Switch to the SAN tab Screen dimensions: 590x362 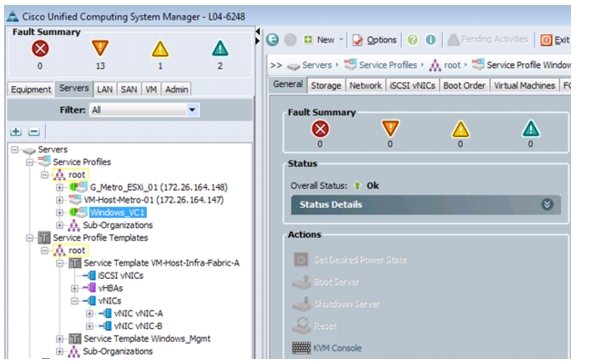(x=129, y=89)
